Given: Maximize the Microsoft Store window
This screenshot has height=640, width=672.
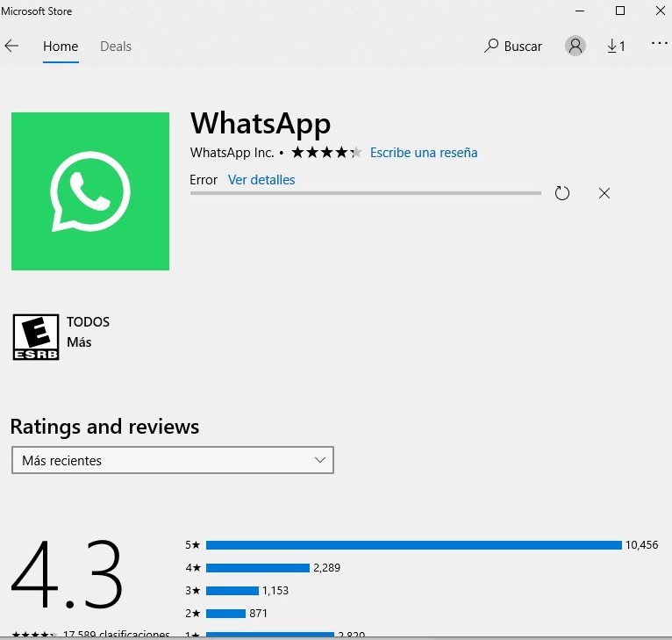Looking at the screenshot, I should pyautogui.click(x=619, y=11).
